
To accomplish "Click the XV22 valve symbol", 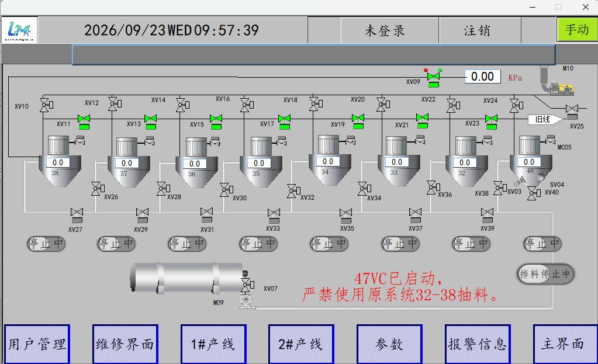I will click(453, 105).
